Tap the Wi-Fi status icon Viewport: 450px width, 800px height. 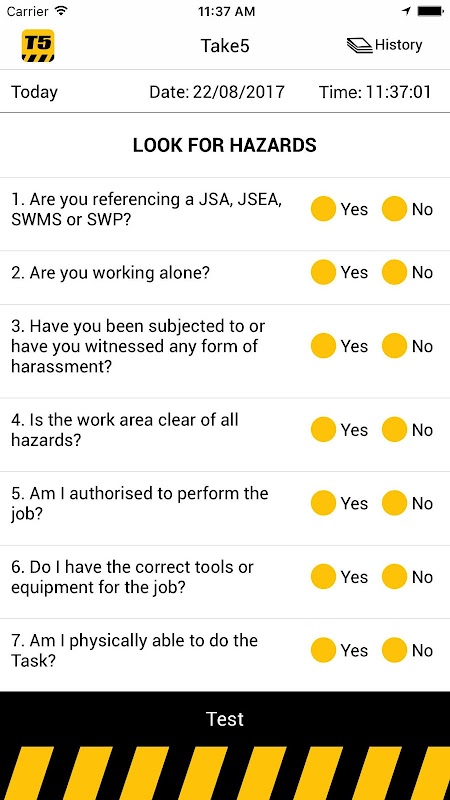61,11
